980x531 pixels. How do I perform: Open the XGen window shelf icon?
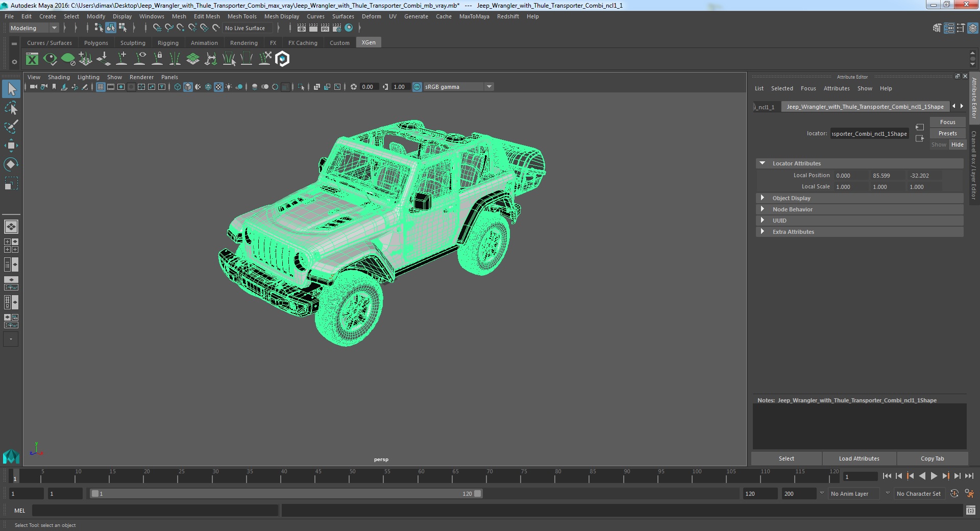tap(32, 59)
